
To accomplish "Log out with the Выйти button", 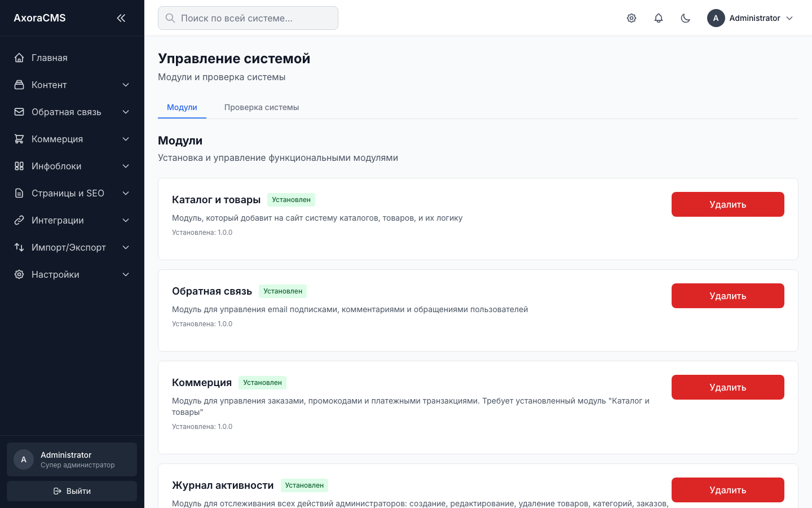I will click(x=72, y=491).
